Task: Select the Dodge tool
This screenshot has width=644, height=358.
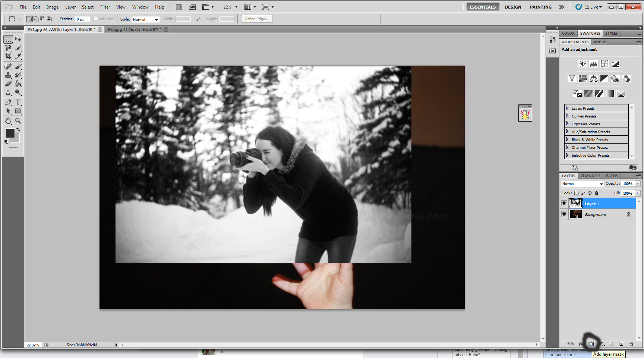Action: [18, 92]
